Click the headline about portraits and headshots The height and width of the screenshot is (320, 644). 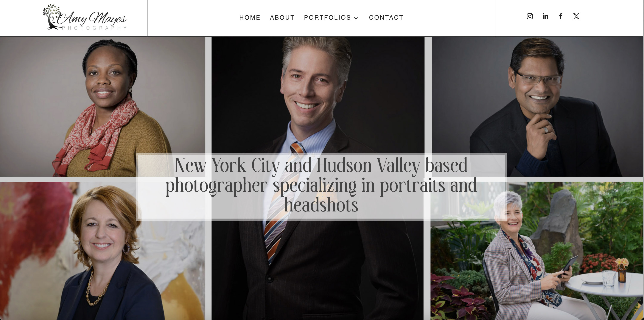click(321, 185)
